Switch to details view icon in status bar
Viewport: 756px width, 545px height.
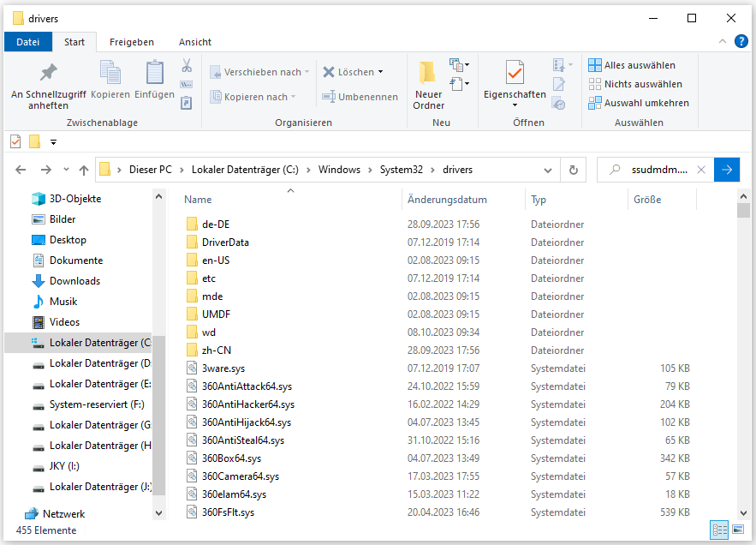(x=718, y=530)
